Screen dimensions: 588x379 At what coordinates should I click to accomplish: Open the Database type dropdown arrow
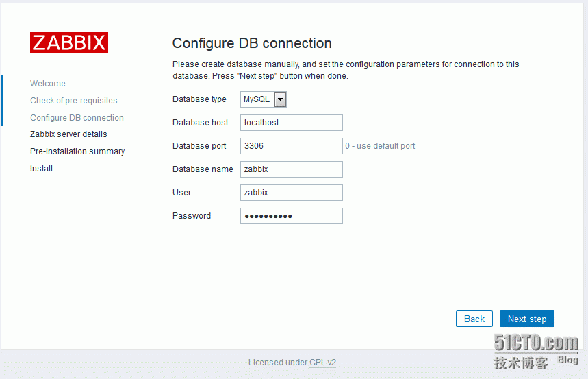pos(280,99)
